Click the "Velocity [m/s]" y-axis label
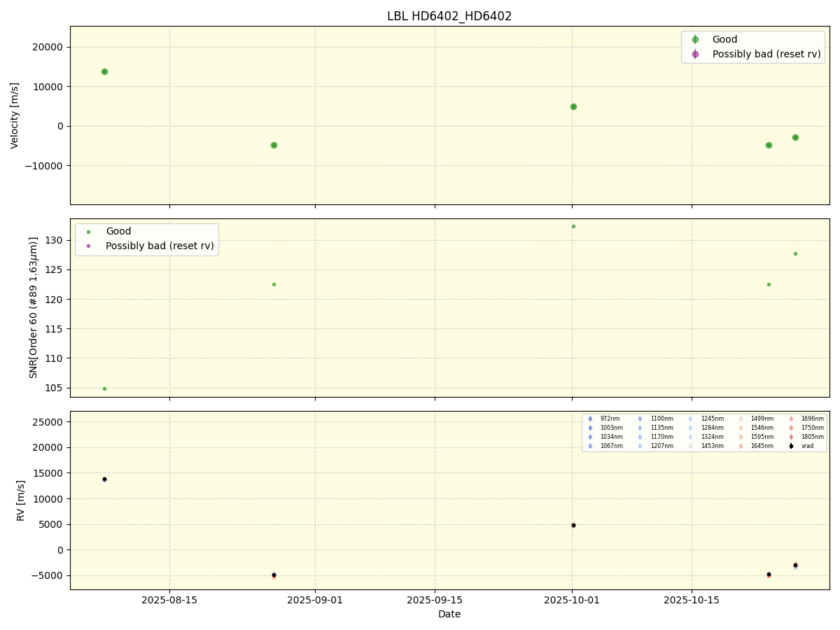 15,115
